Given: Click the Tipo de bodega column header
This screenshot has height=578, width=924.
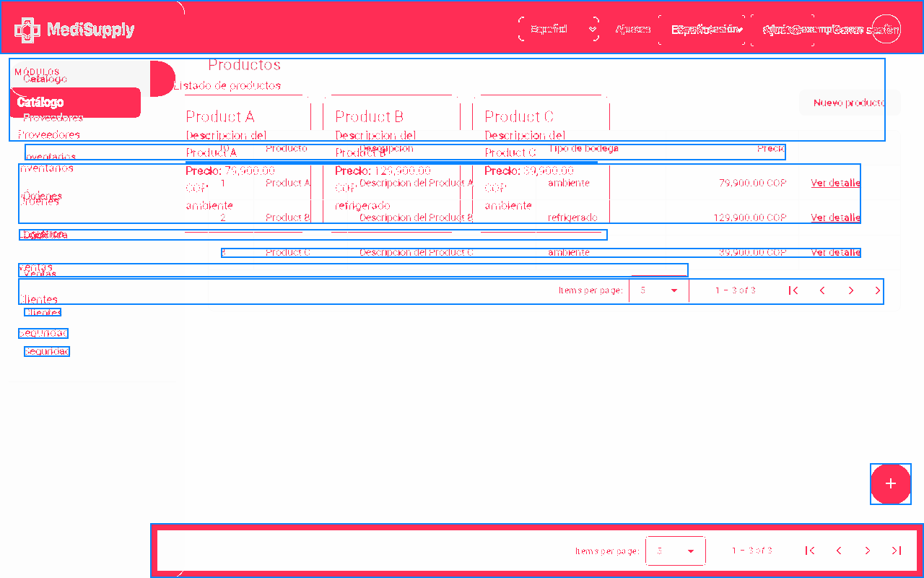Looking at the screenshot, I should [583, 148].
